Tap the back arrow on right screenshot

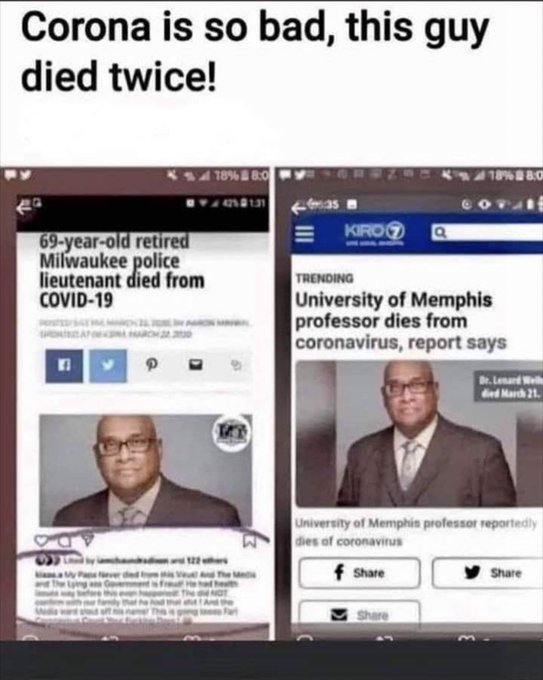coord(298,208)
